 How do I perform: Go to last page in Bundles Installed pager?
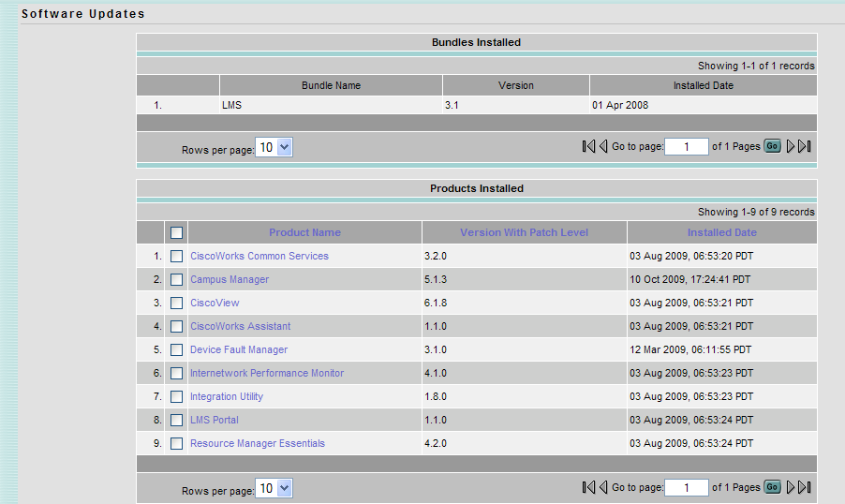click(805, 146)
